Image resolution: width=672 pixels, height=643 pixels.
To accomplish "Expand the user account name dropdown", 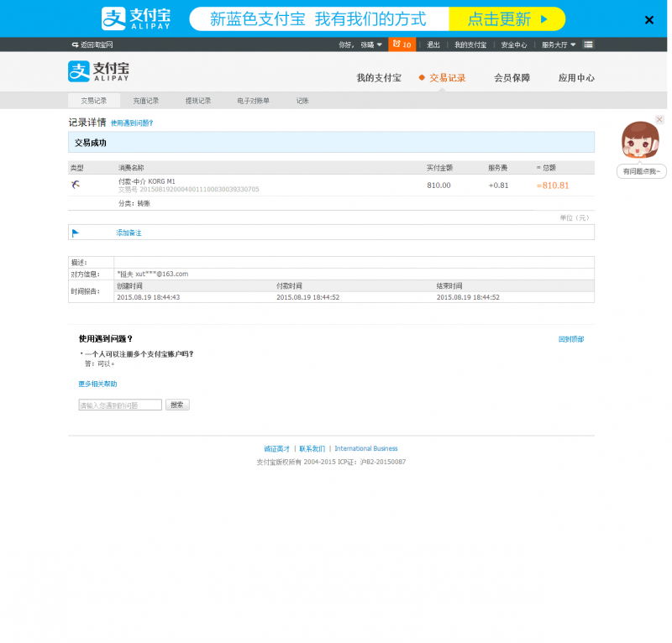I will 370,44.
